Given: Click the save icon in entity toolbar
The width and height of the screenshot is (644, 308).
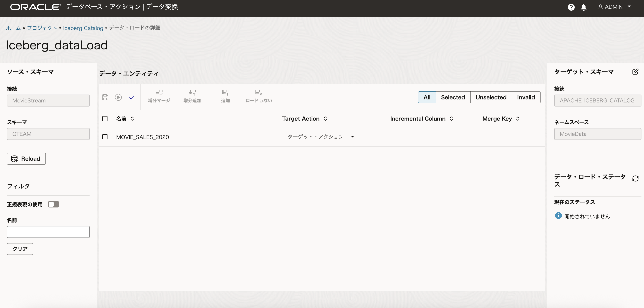Looking at the screenshot, I should point(105,97).
